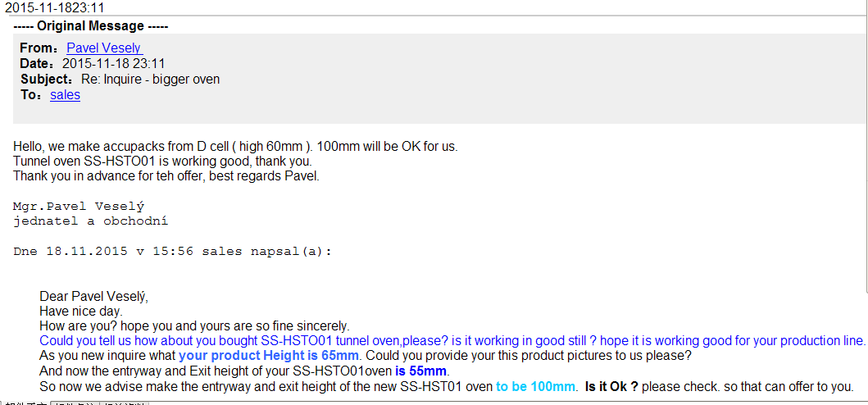Click the bold blue is 55mm text
The height and width of the screenshot is (405, 868).
click(x=420, y=371)
